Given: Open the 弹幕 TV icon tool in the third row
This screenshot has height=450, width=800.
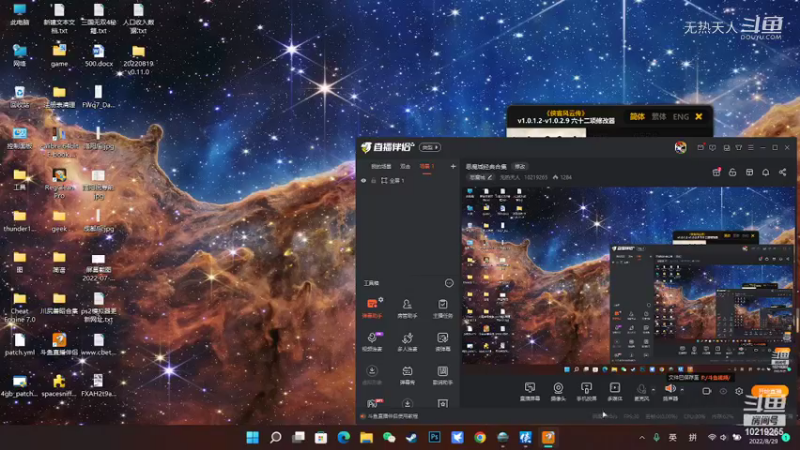Looking at the screenshot, I should pos(407,375).
